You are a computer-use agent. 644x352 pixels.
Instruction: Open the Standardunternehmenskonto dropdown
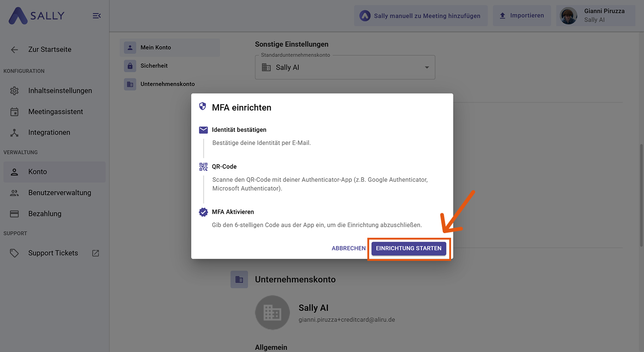tap(427, 67)
